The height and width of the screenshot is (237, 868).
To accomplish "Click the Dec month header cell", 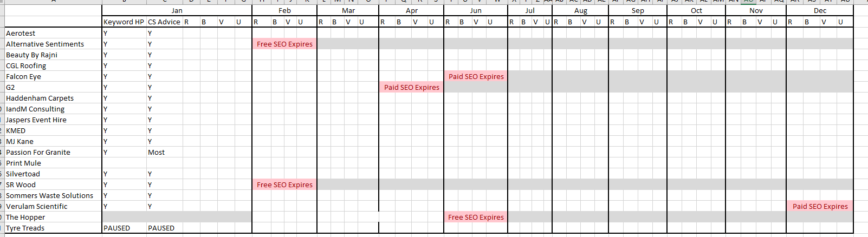I will click(820, 10).
